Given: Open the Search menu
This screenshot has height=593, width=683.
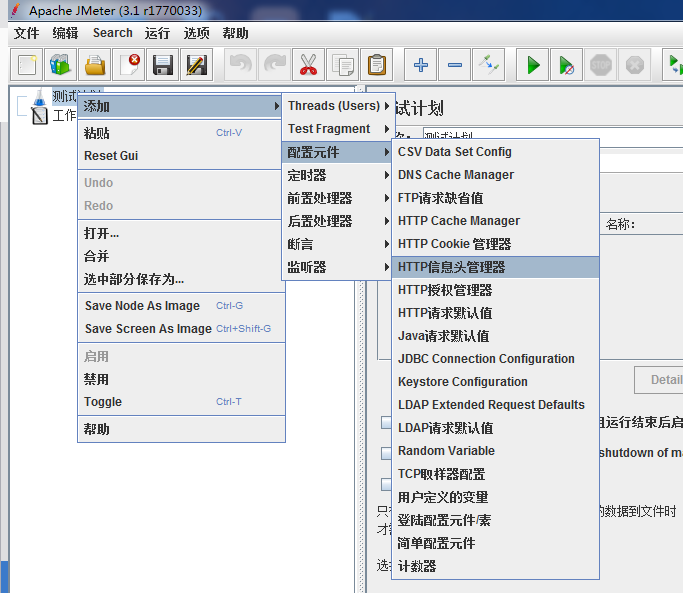Looking at the screenshot, I should point(112,33).
